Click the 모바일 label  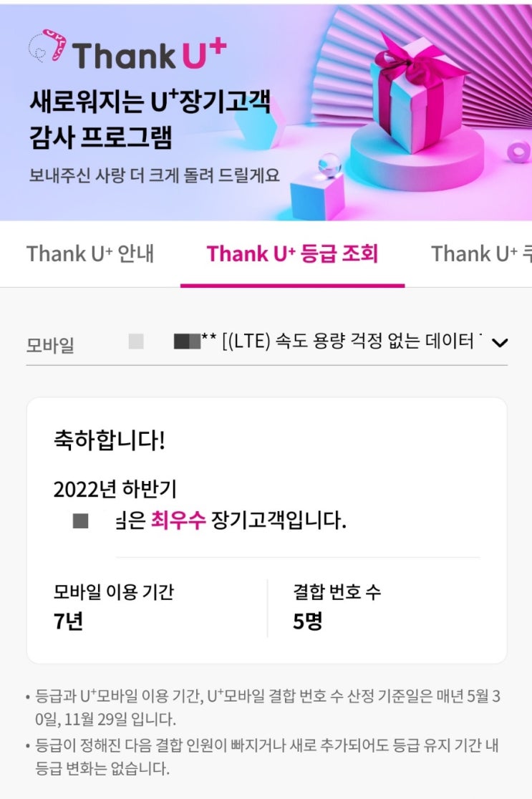pos(50,345)
